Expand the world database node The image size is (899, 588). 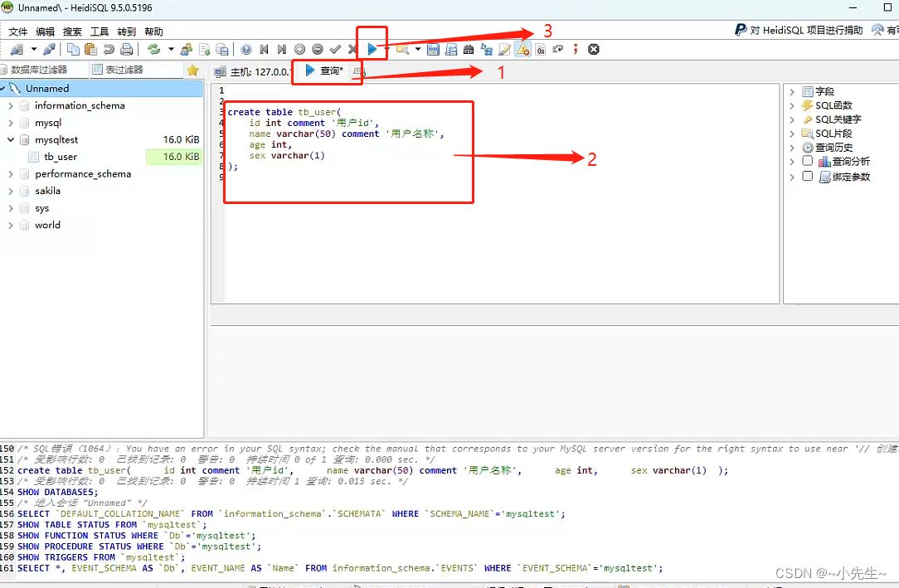pyautogui.click(x=10, y=226)
